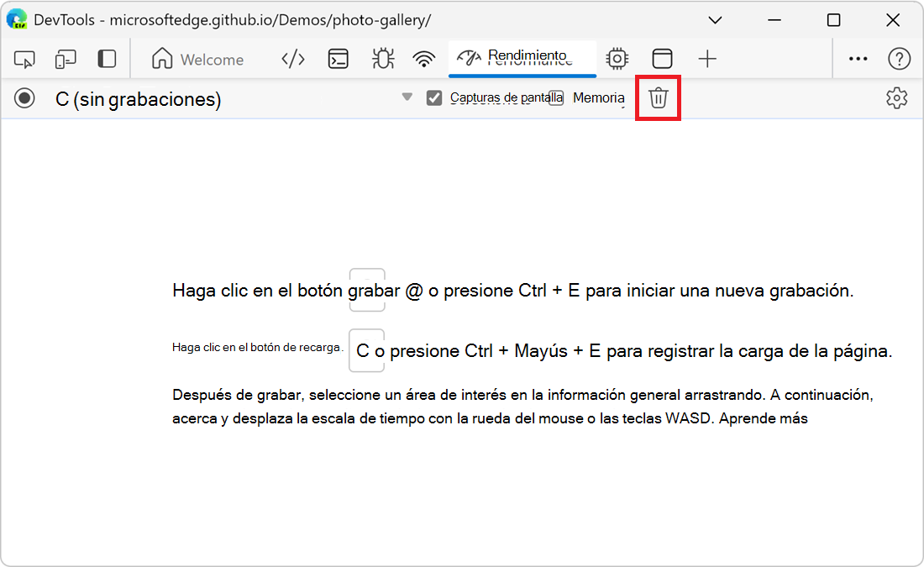Expand the more tools ellipsis menu
Viewport: 924px width, 567px height.
click(x=858, y=59)
